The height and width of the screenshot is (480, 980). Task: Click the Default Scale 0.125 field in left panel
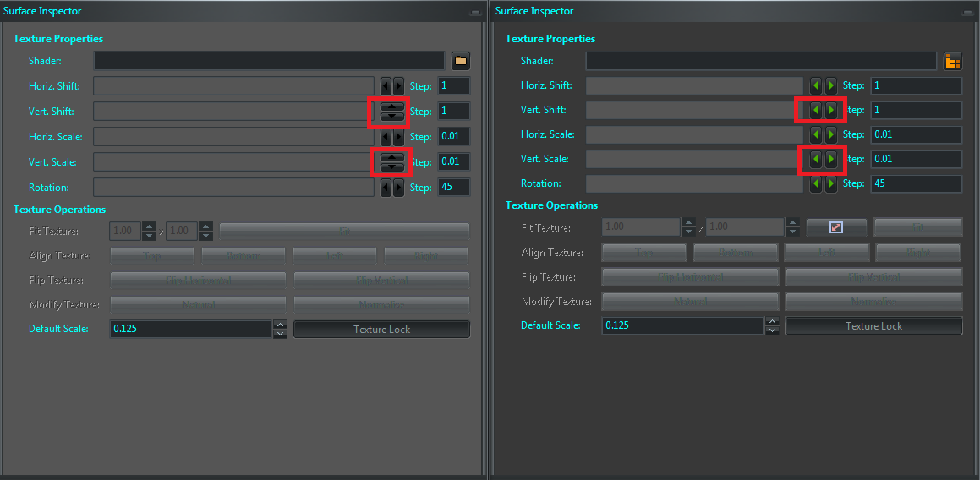pyautogui.click(x=189, y=330)
